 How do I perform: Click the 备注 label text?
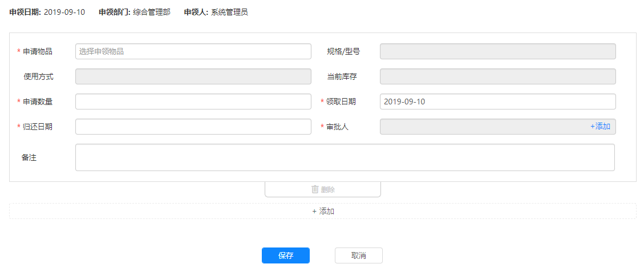point(29,157)
